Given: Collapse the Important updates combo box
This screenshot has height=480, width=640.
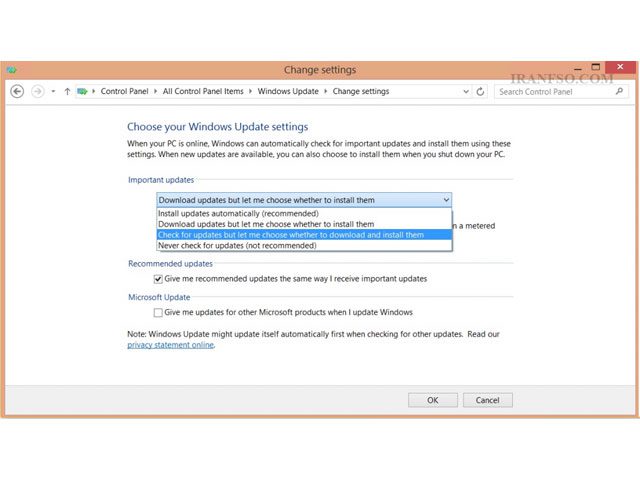Looking at the screenshot, I should tap(304, 200).
